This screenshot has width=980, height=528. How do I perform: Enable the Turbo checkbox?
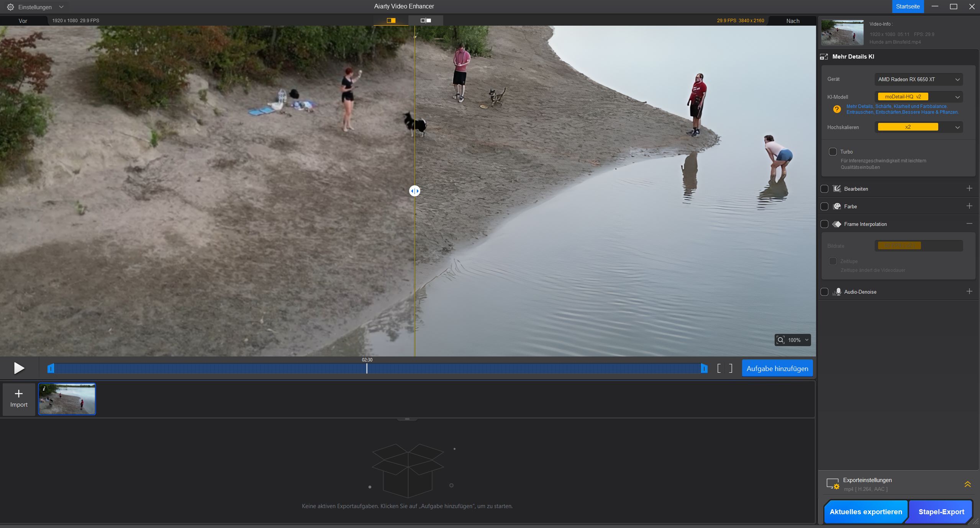[x=833, y=152]
